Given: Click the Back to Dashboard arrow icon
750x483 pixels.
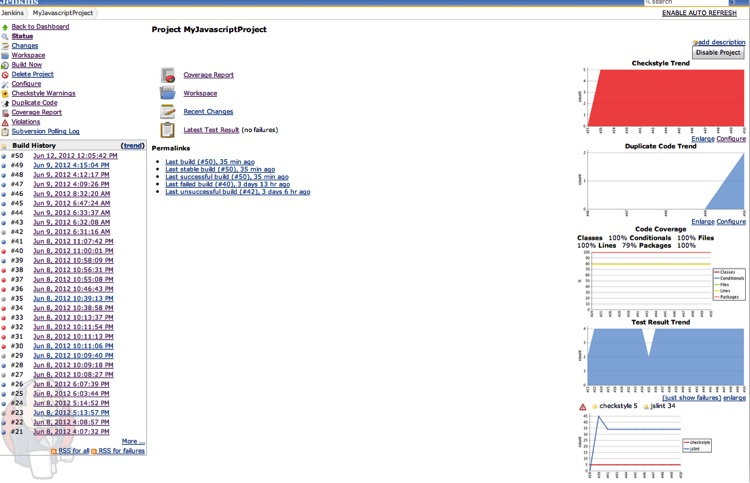Looking at the screenshot, I should 5,27.
